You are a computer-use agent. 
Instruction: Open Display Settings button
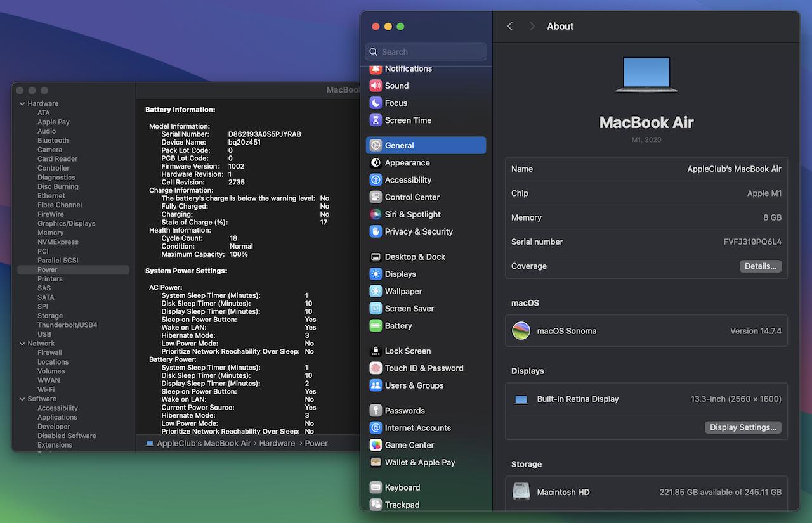pos(743,427)
